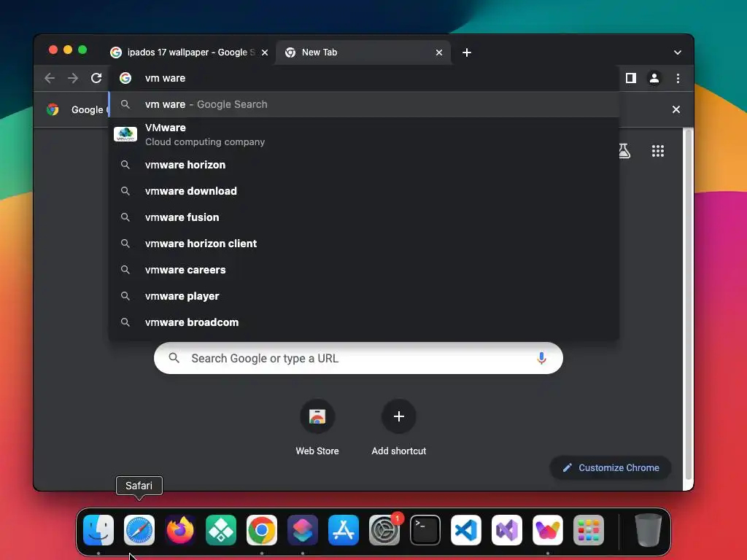Launch Safari from the dock

pos(139,530)
